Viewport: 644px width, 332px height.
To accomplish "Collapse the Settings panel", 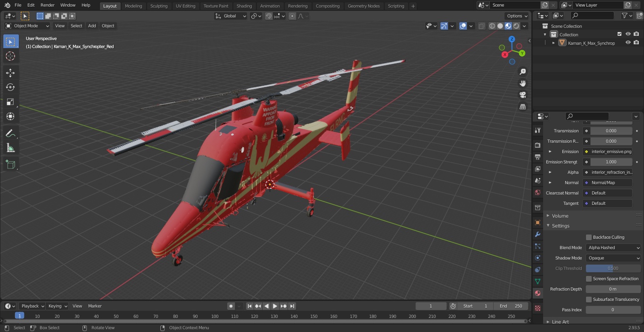I will pyautogui.click(x=549, y=226).
